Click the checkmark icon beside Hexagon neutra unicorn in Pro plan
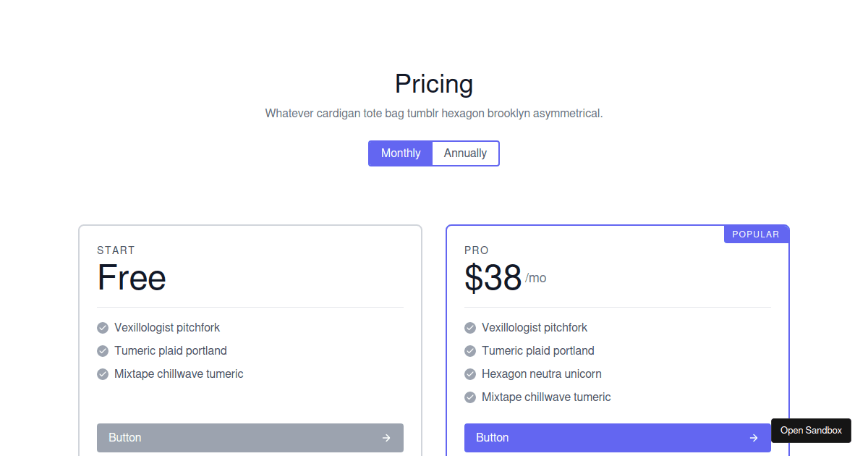The width and height of the screenshot is (868, 456). point(469,373)
